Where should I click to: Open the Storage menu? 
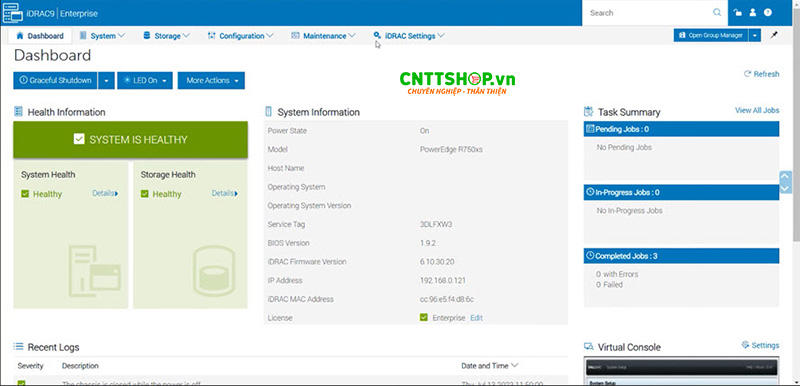click(167, 36)
